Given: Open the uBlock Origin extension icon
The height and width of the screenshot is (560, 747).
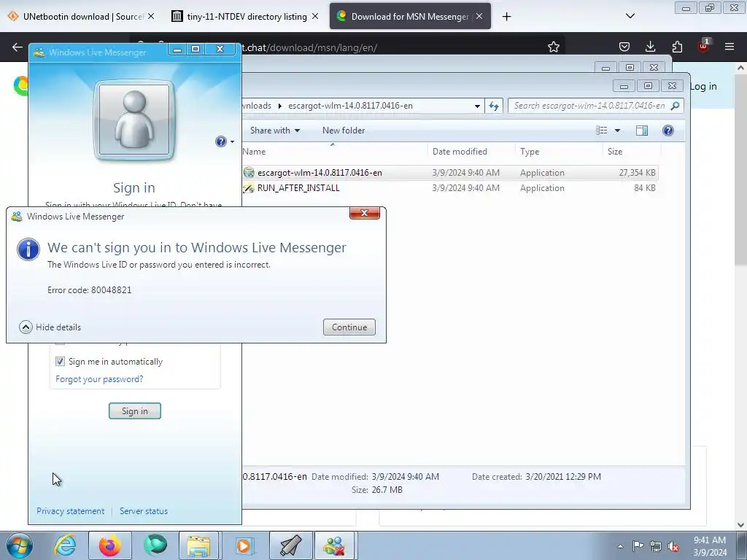Looking at the screenshot, I should click(x=703, y=46).
